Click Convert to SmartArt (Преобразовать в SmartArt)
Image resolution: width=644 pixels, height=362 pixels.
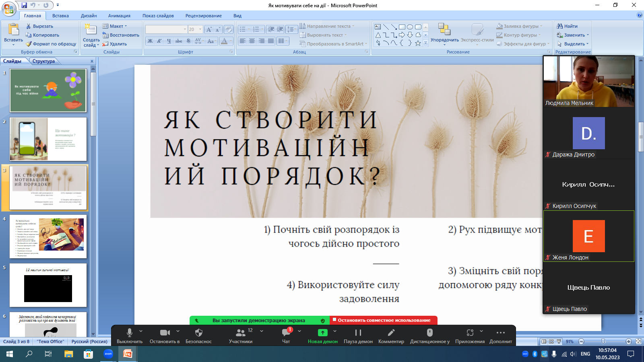click(333, 44)
